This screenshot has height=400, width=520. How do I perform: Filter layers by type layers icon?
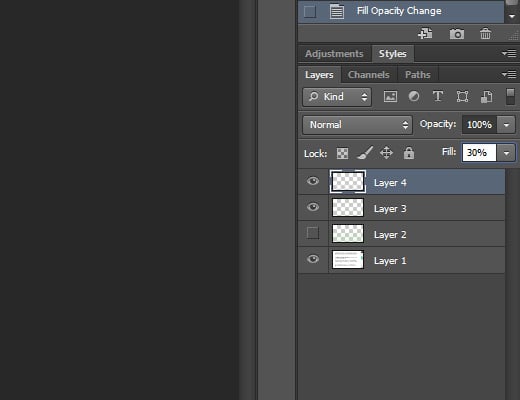click(438, 96)
